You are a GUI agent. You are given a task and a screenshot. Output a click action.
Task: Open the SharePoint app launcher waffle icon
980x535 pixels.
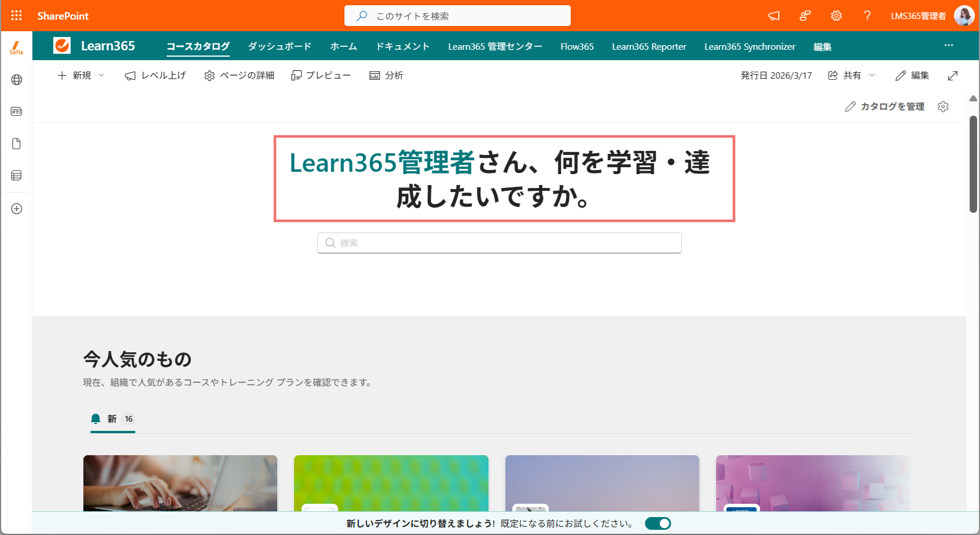coord(16,16)
